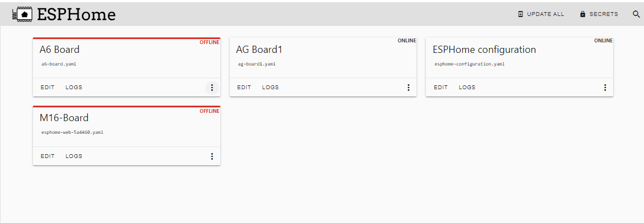Viewport: 644px width, 223px height.
Task: Open logs for ESPHome configuration
Action: point(467,88)
